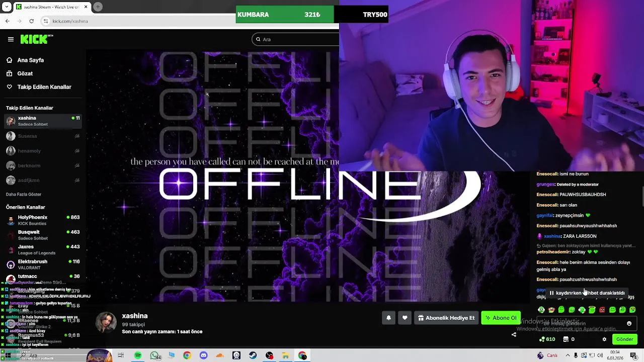The width and height of the screenshot is (644, 362).
Task: Click username petrolheademir in chat
Action: pyautogui.click(x=553, y=252)
